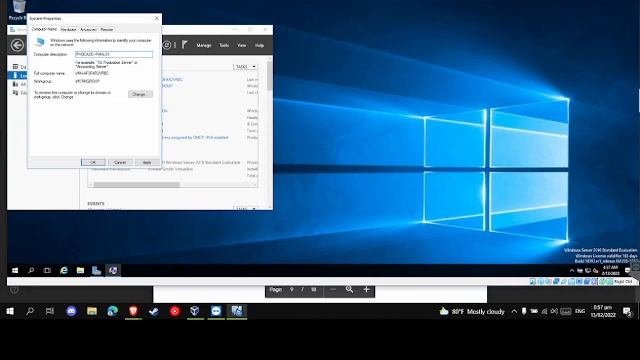Open the Server Manager notifications flag

pos(184,45)
